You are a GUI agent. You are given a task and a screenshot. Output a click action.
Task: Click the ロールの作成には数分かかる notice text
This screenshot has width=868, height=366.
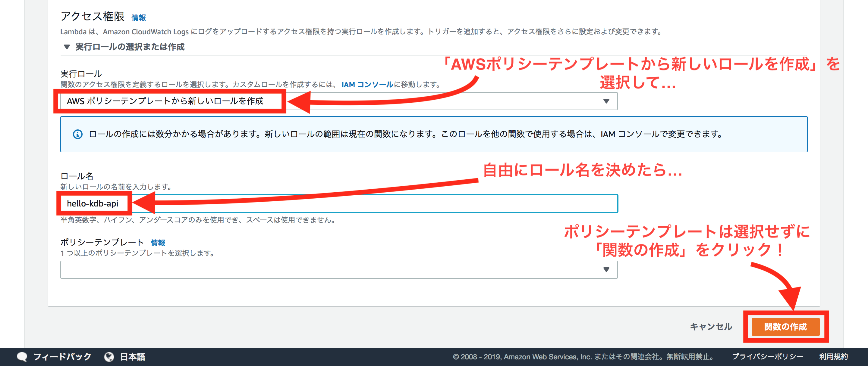tap(406, 134)
